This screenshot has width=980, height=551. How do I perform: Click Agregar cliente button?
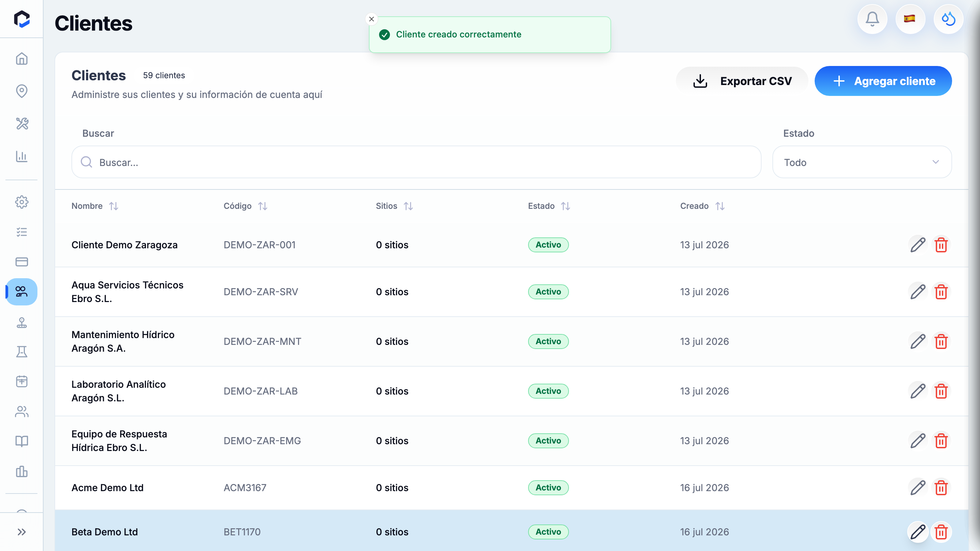point(883,81)
